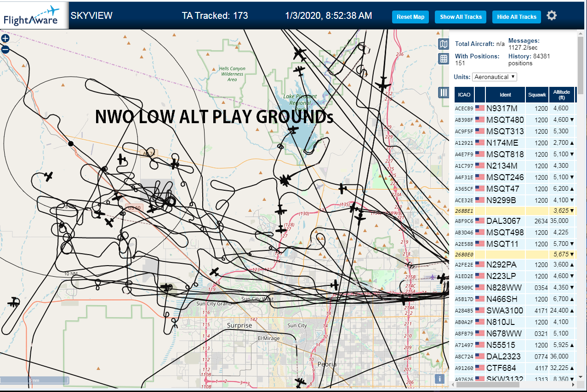Open the map layer switcher icon
This screenshot has height=392, width=587.
pyautogui.click(x=443, y=44)
